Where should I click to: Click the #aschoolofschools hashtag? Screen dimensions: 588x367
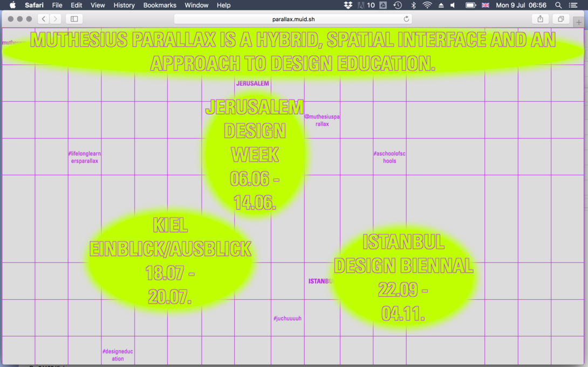click(389, 157)
